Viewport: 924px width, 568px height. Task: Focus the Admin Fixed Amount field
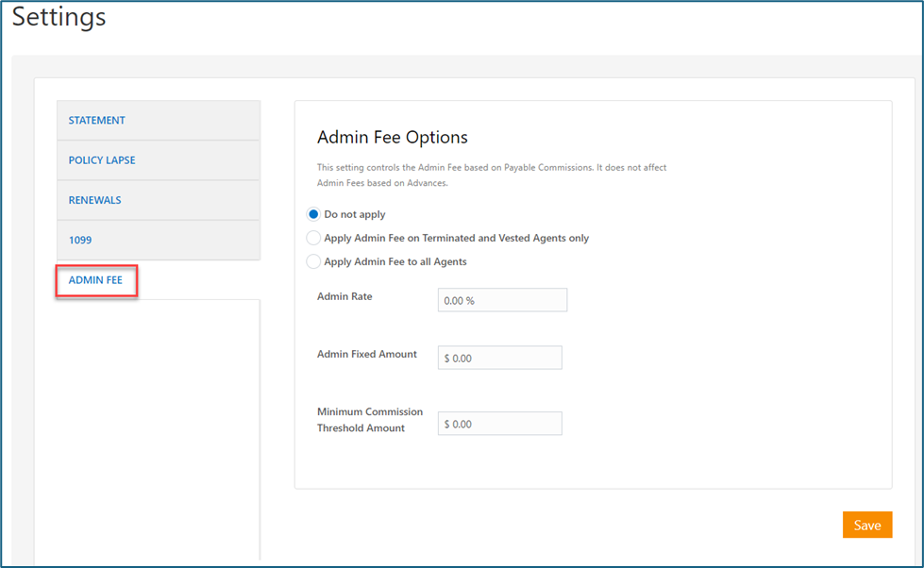(499, 358)
